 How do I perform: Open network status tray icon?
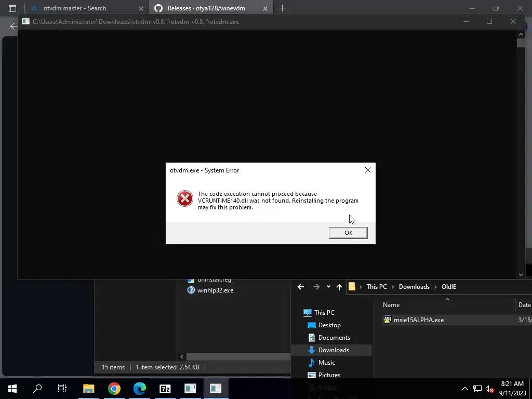[x=477, y=389]
